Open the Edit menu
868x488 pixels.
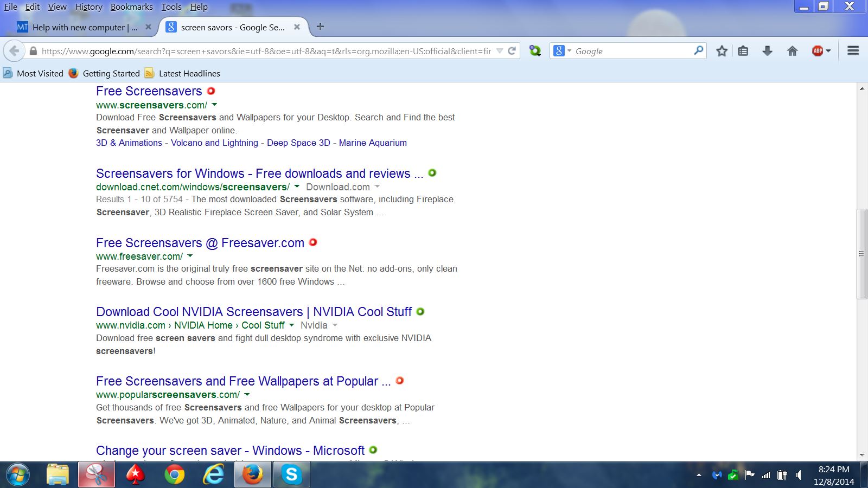[x=33, y=7]
